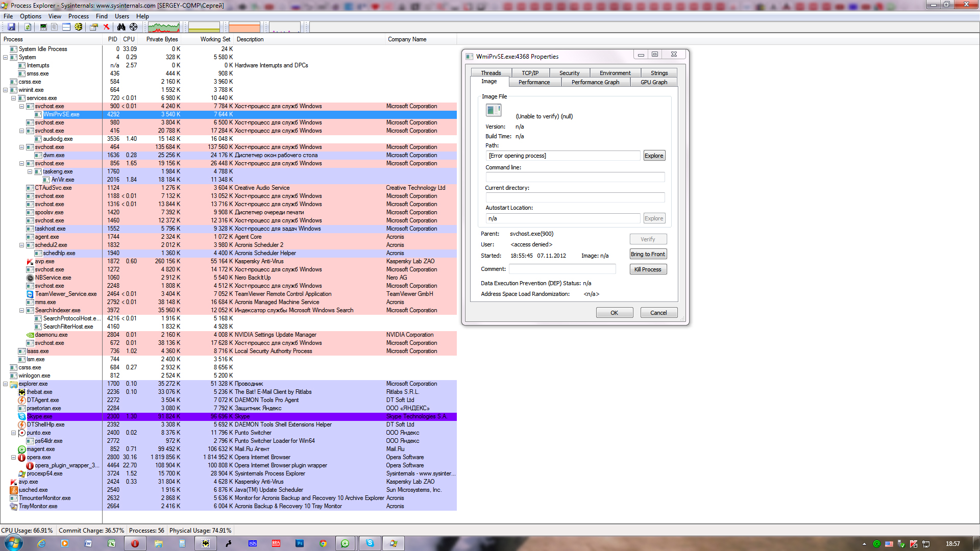
Task: Open System Information from the toolbar icon
Action: tap(43, 27)
